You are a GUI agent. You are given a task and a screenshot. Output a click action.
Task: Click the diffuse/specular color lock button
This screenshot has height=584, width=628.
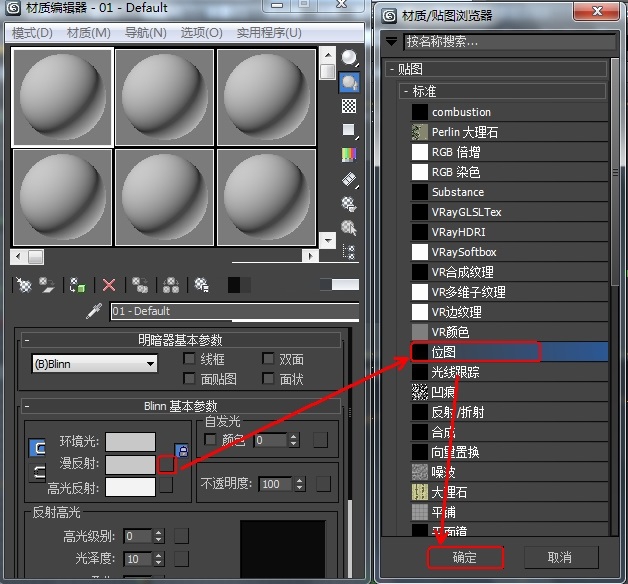click(38, 473)
